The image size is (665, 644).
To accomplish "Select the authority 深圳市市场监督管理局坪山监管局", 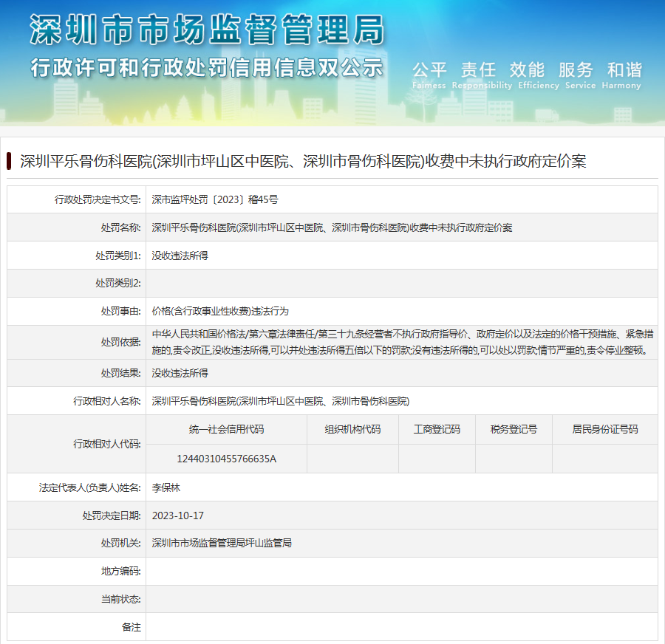I will click(x=222, y=543).
